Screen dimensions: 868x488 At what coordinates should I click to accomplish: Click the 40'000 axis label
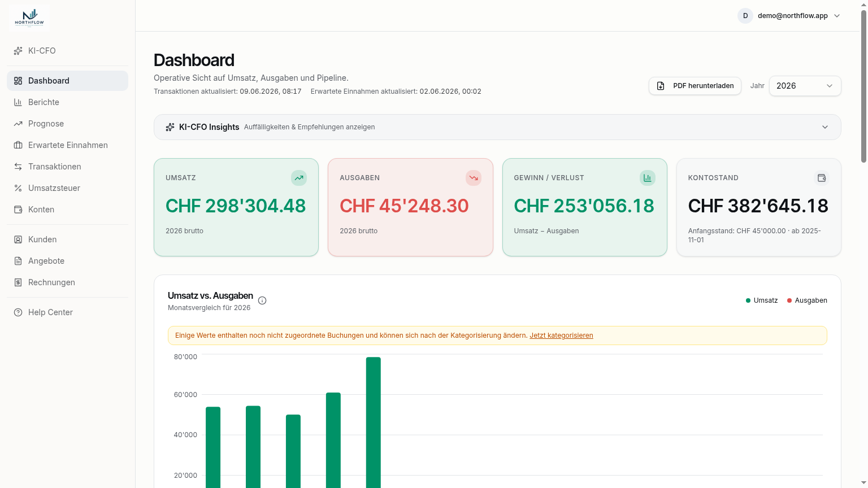click(185, 435)
